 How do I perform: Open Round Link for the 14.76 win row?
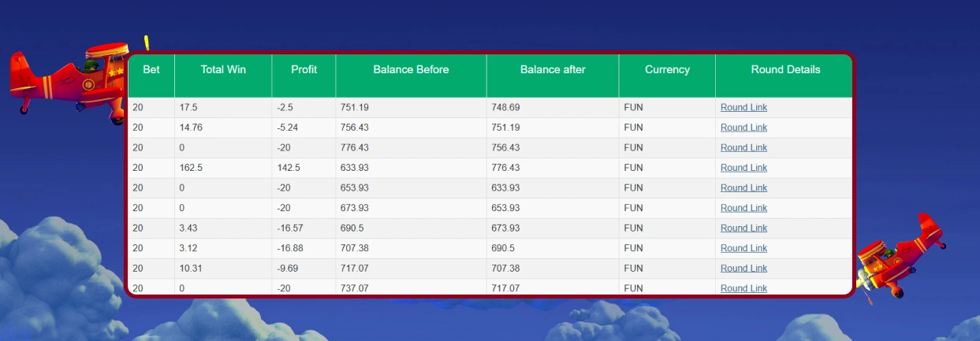743,128
